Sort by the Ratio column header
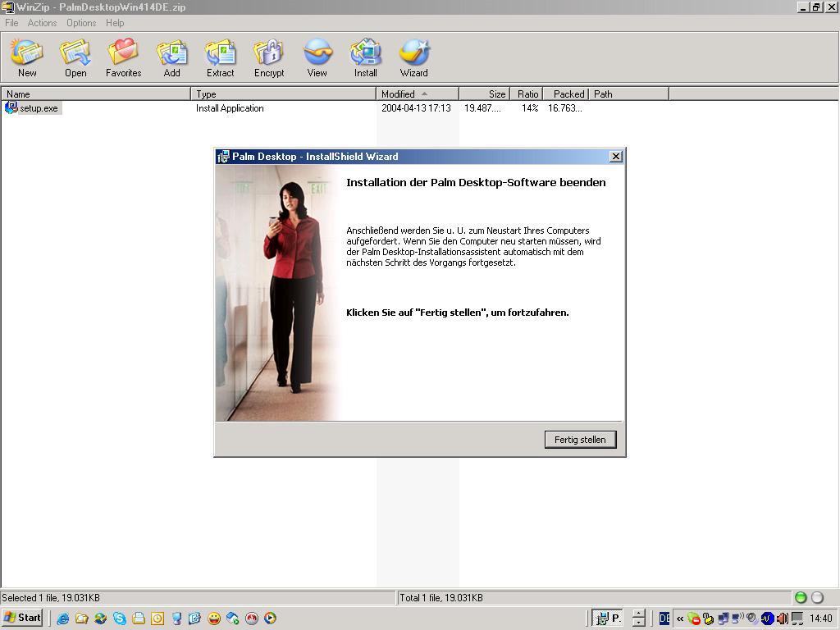The height and width of the screenshot is (630, 840). pos(526,94)
